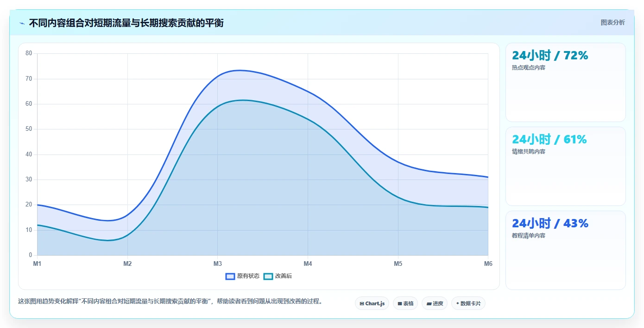Click the 24小时 / 61% value text
Screen dimensions: 644x328
pos(549,139)
